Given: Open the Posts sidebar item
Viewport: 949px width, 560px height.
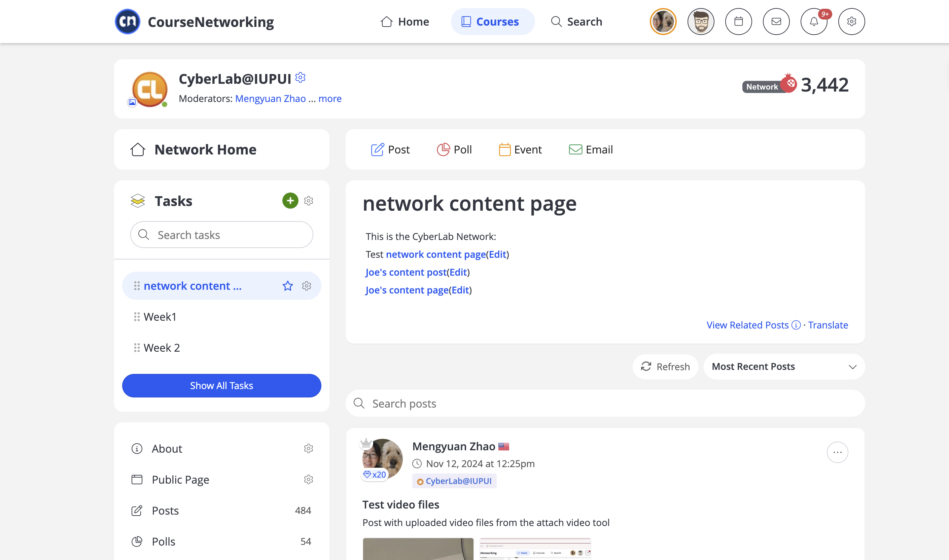Looking at the screenshot, I should (x=165, y=510).
